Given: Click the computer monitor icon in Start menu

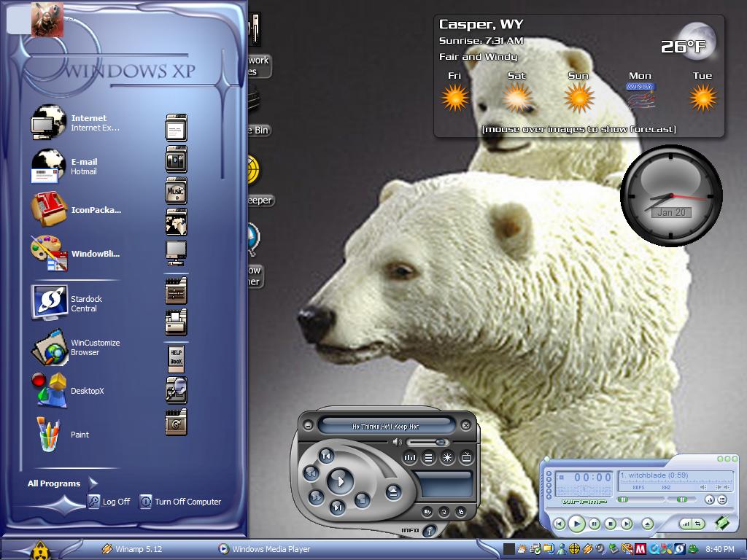Looking at the screenshot, I should tap(176, 253).
